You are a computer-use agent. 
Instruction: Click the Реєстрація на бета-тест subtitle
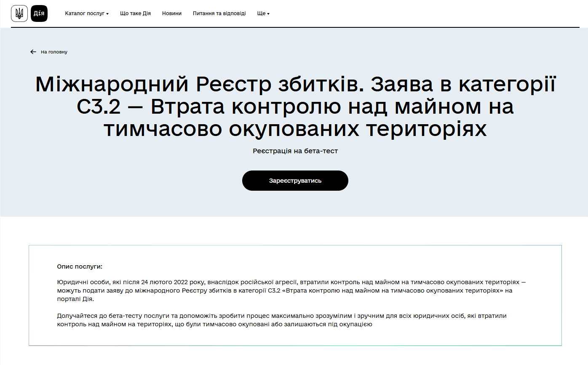[x=295, y=151]
